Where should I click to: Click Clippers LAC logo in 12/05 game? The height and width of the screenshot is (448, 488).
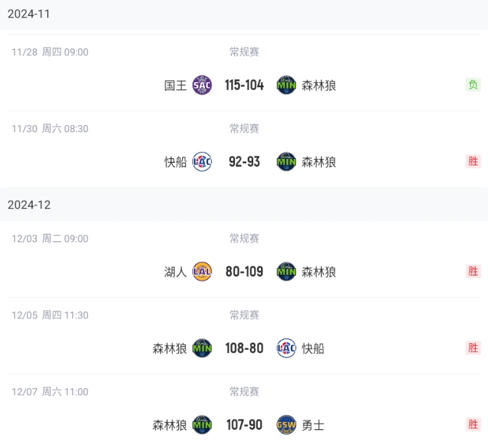click(x=286, y=348)
